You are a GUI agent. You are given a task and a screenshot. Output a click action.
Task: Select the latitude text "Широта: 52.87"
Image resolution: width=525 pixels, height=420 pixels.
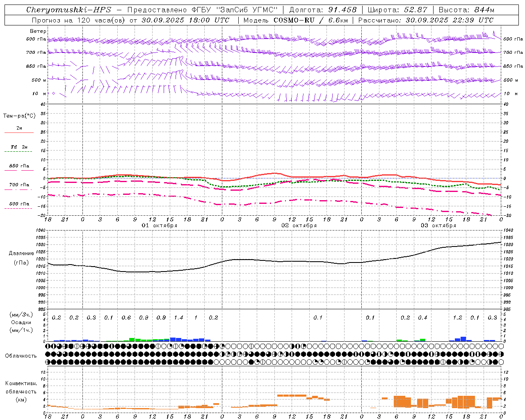[x=397, y=10]
